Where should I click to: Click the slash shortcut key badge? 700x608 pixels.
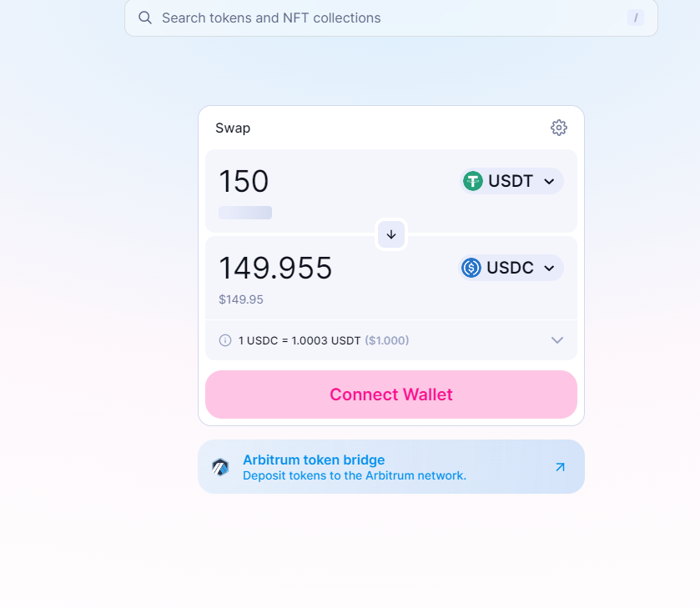click(635, 18)
